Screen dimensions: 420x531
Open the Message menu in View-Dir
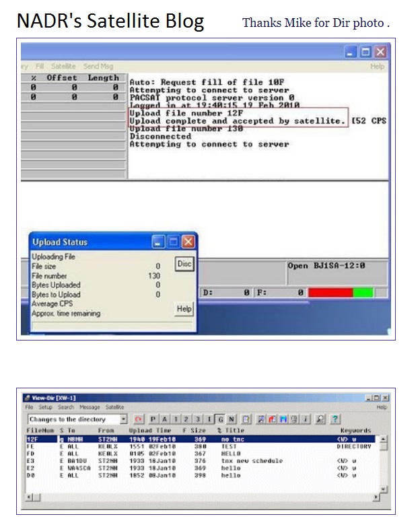pyautogui.click(x=90, y=407)
